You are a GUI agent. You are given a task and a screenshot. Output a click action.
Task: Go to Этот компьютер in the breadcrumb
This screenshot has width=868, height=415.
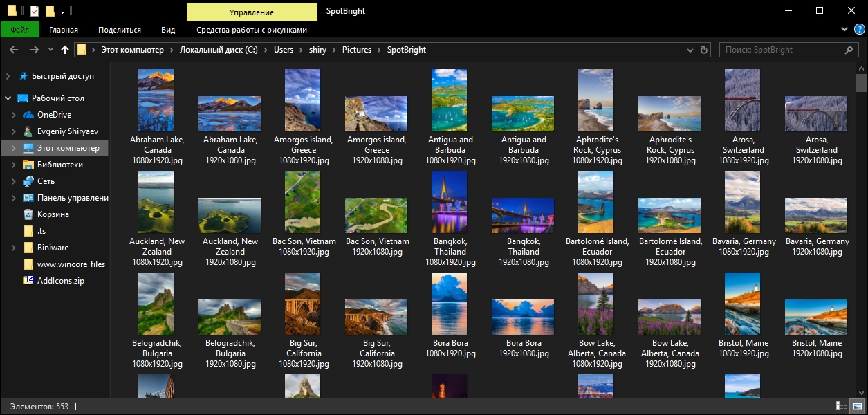tap(133, 50)
